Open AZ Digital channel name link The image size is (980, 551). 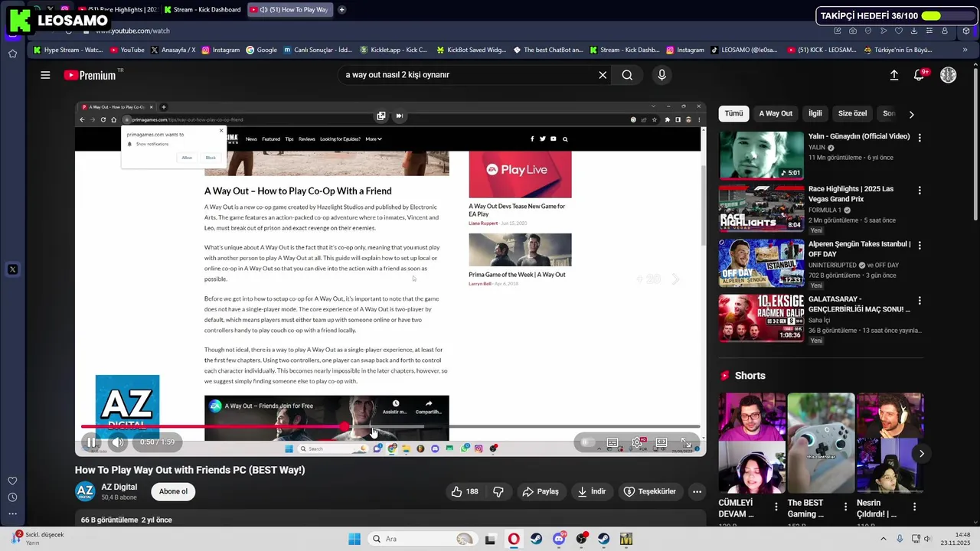coord(119,487)
